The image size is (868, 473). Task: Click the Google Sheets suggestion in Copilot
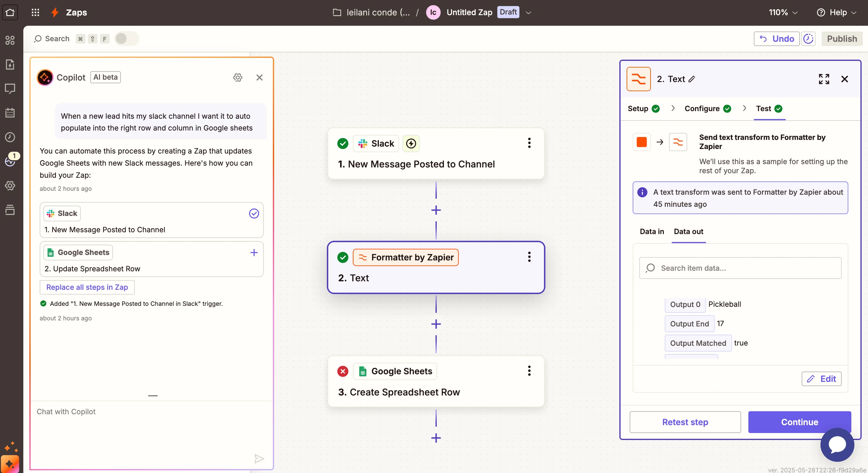(151, 259)
